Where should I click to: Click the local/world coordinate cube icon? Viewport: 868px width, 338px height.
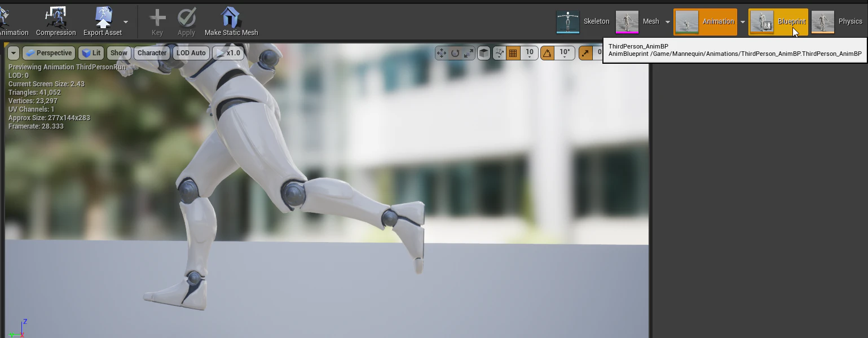[484, 53]
